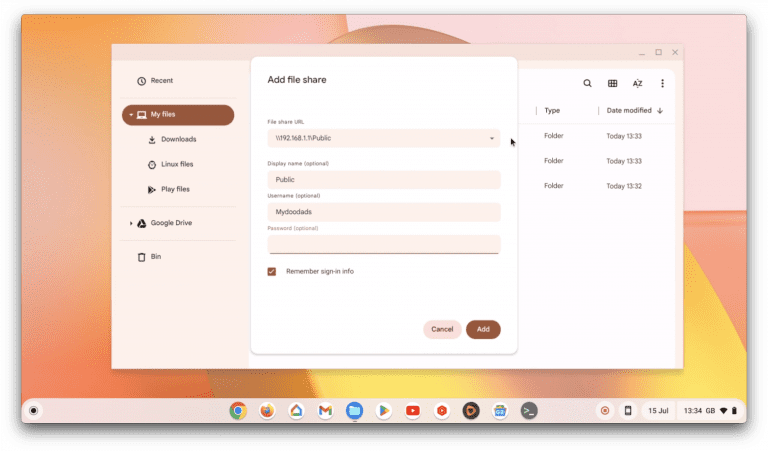
Task: Click the Recent clock icon
Action: click(142, 81)
